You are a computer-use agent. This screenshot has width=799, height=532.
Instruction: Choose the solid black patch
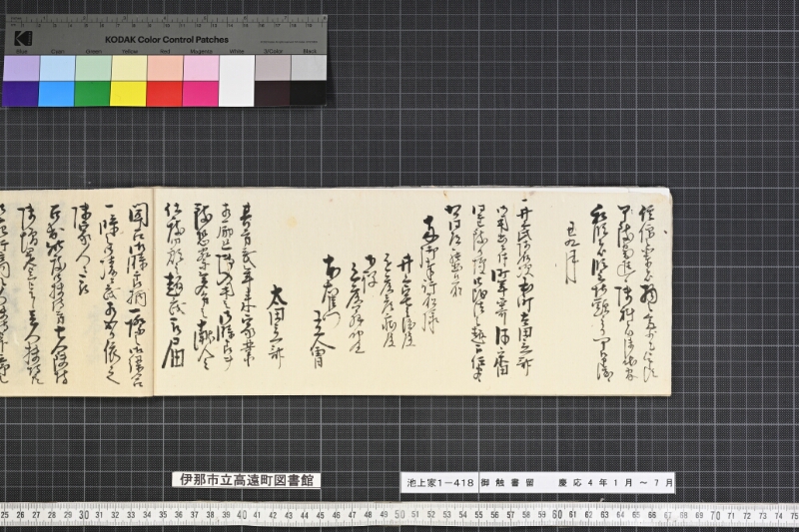click(309, 93)
